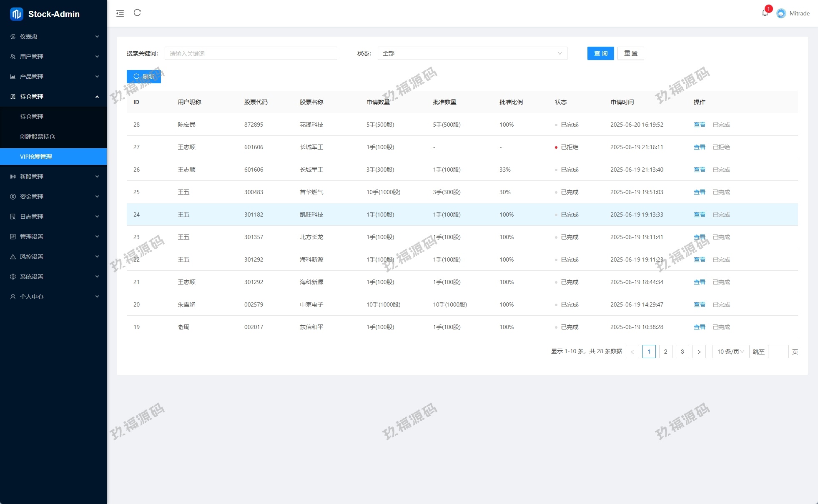Screen dimensions: 818x504
Task: Open the notification bell icon
Action: (x=765, y=13)
